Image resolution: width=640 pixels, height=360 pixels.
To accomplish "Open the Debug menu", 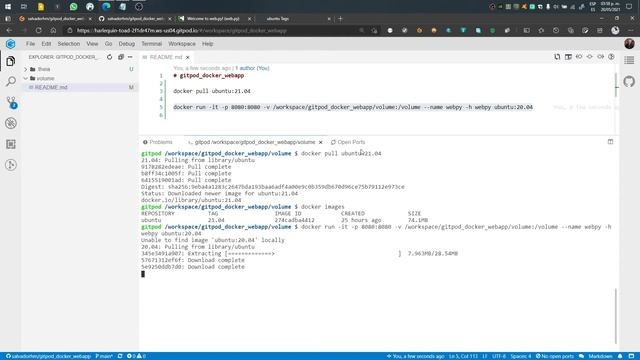I will tap(127, 44).
